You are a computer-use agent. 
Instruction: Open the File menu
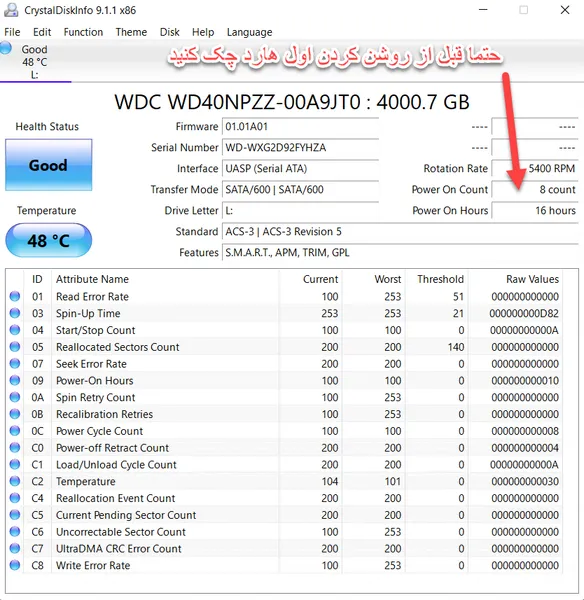click(12, 32)
